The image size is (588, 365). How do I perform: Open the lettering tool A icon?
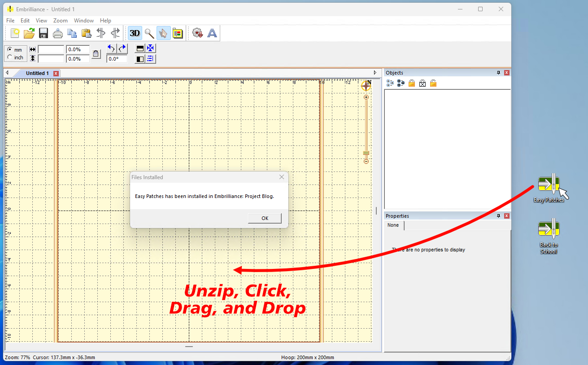pos(212,33)
